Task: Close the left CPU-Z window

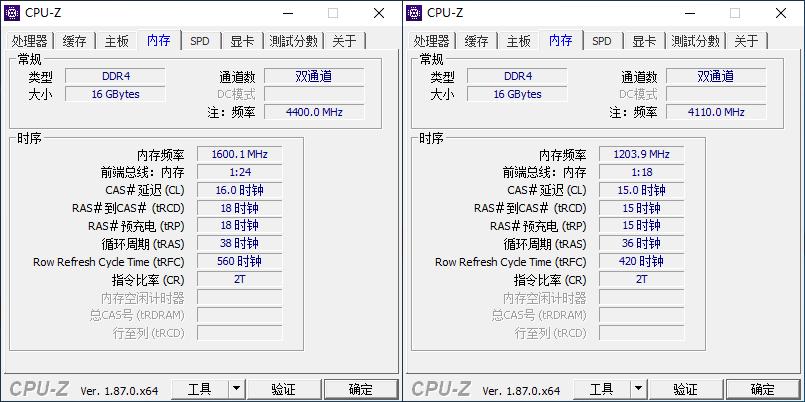Action: coord(379,13)
